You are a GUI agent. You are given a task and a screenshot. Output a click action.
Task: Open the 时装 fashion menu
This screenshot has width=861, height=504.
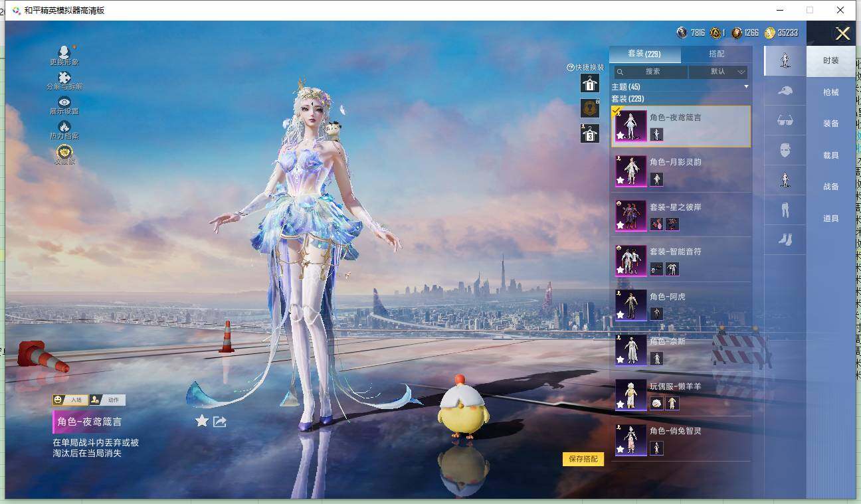click(831, 60)
